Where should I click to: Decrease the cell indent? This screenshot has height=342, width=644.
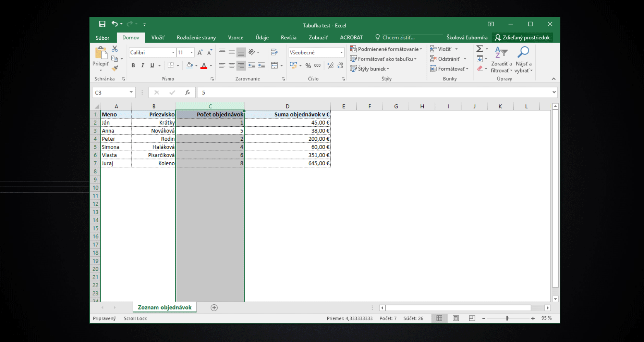pos(252,65)
